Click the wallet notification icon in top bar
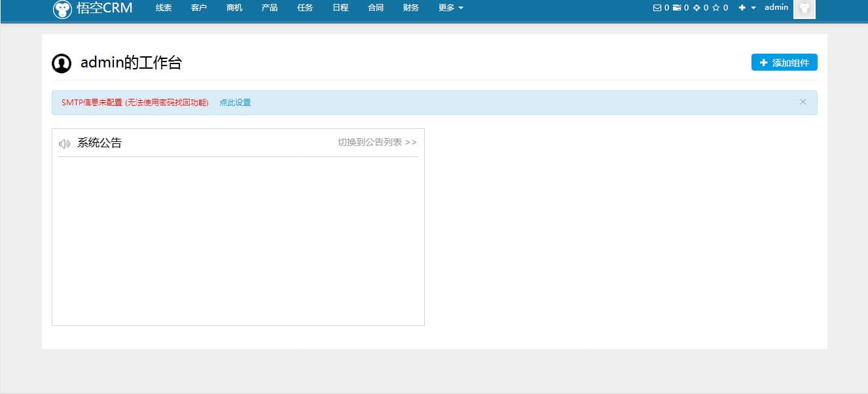This screenshot has height=394, width=868. click(676, 7)
